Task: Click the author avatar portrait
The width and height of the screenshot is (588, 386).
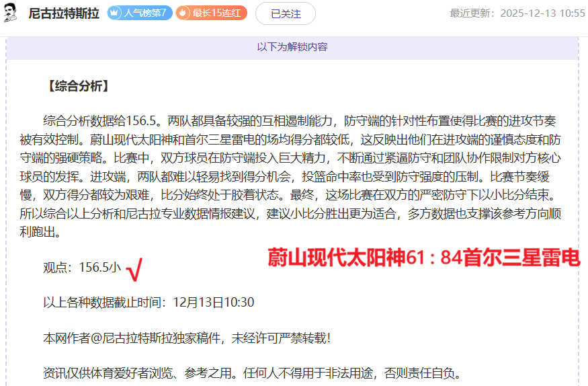Action: [11, 13]
